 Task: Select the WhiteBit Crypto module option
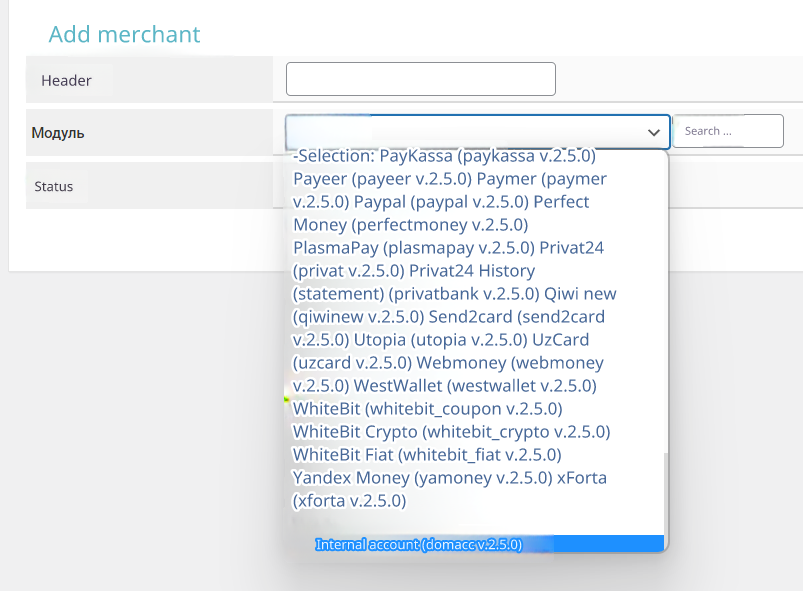tap(451, 431)
